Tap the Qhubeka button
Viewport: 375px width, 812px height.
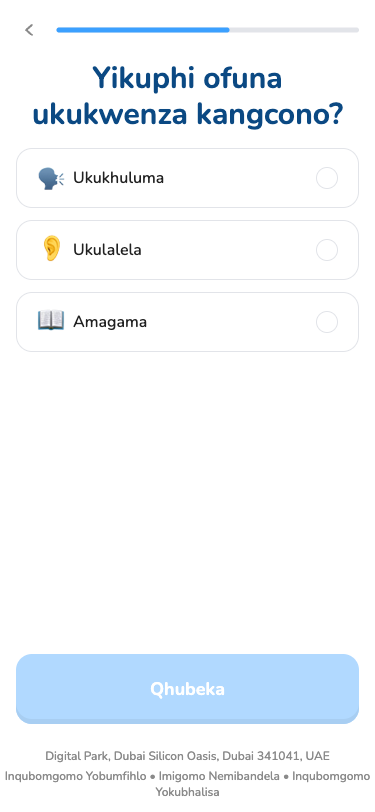point(188,689)
